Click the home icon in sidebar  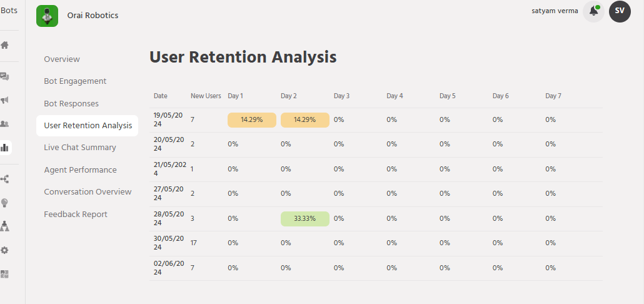(5, 45)
